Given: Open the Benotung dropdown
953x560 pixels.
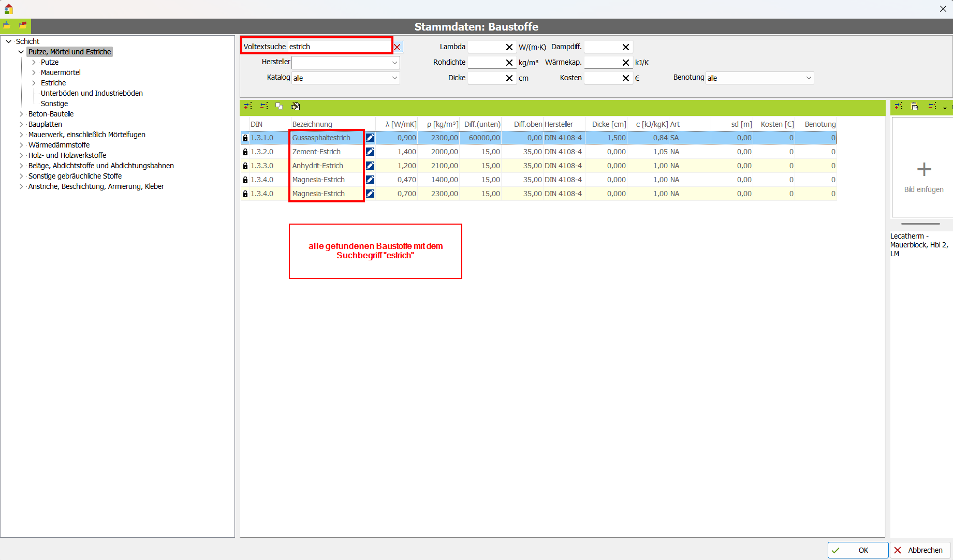Looking at the screenshot, I should point(808,78).
